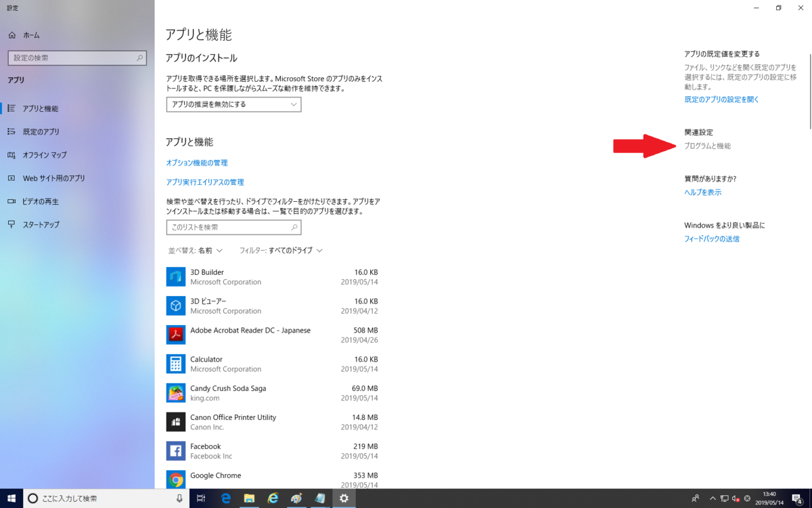Click magnifier icon in このリストを検索 box
The height and width of the screenshot is (508, 812).
294,227
